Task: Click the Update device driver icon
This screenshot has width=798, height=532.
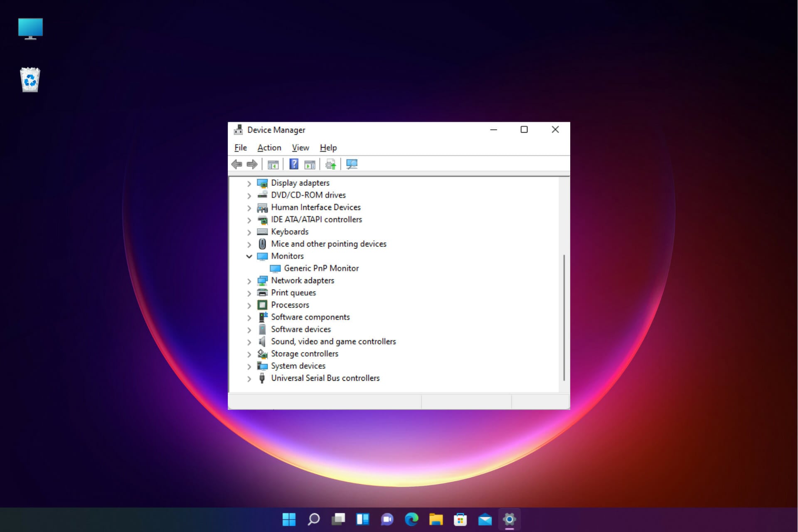Action: pos(330,165)
